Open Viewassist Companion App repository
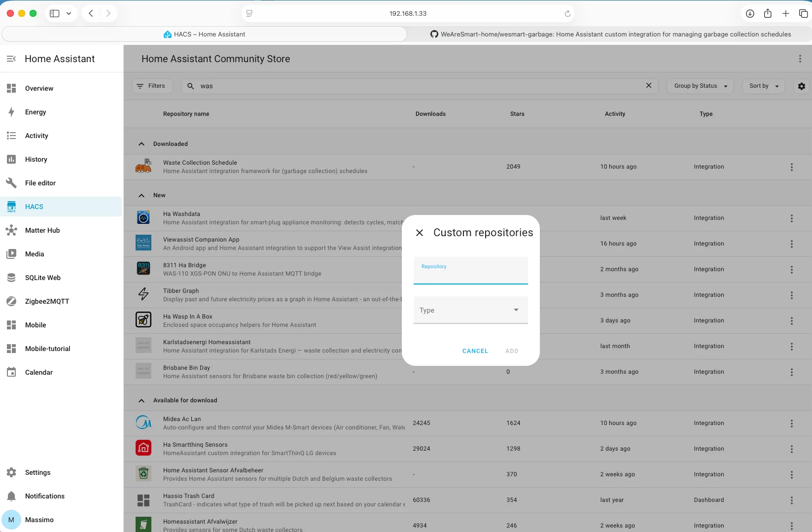 467,244
